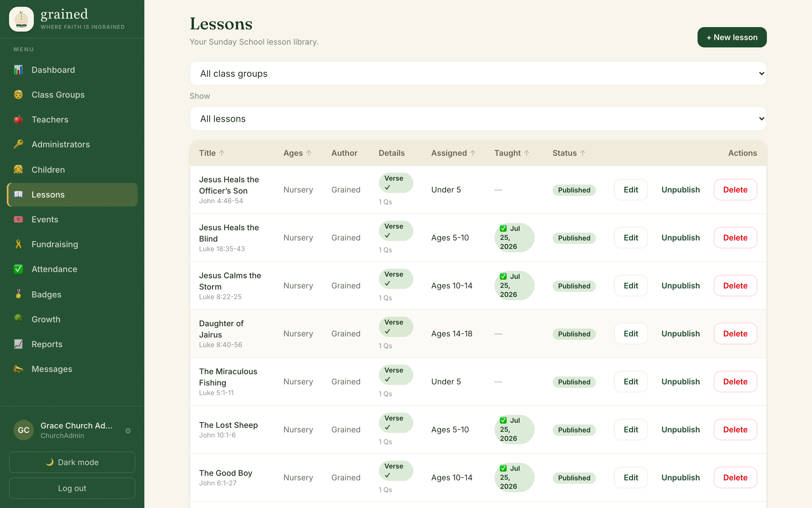The height and width of the screenshot is (508, 812).
Task: Sort lessons by Assigned column
Action: (x=453, y=153)
